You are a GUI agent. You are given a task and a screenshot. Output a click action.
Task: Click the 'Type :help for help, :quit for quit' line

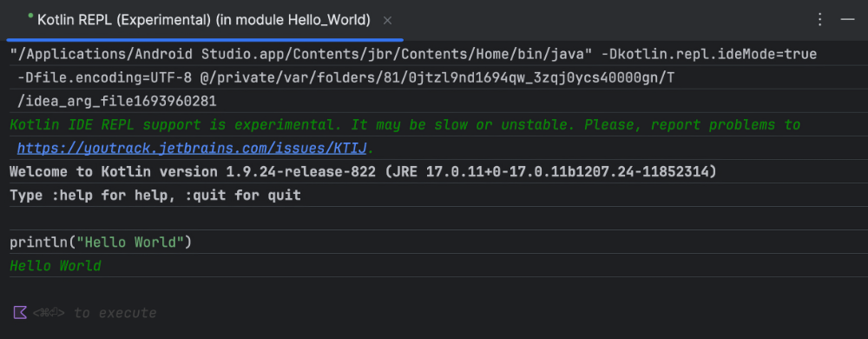coord(155,195)
